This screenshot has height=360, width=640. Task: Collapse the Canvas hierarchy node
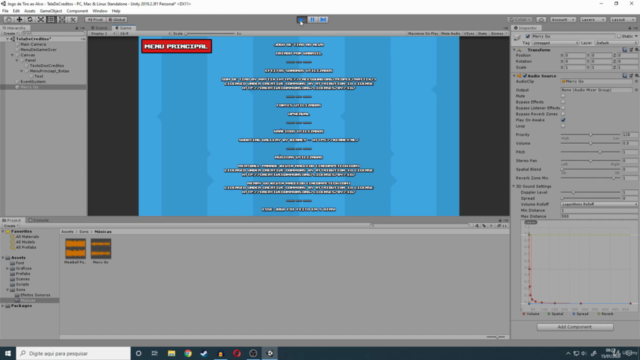(x=12, y=55)
